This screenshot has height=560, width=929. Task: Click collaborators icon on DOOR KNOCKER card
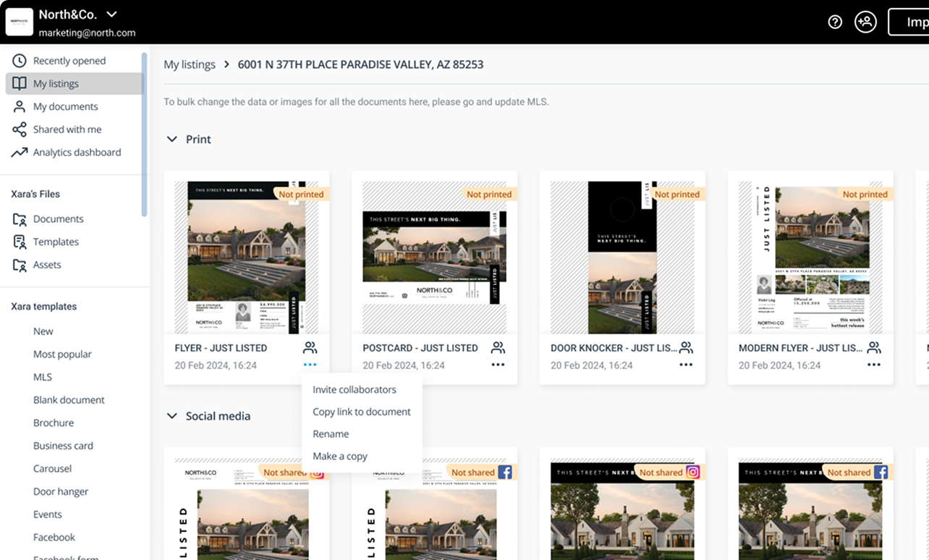(686, 347)
